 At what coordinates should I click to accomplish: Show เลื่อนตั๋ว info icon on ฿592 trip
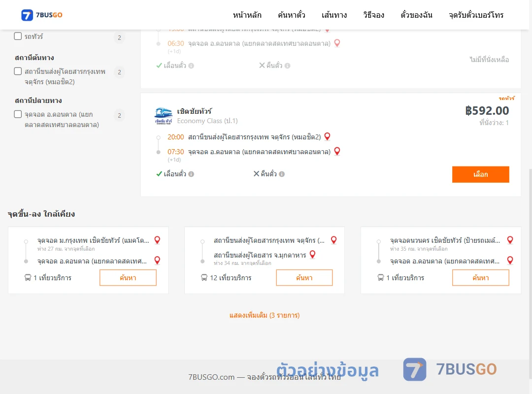coord(191,174)
